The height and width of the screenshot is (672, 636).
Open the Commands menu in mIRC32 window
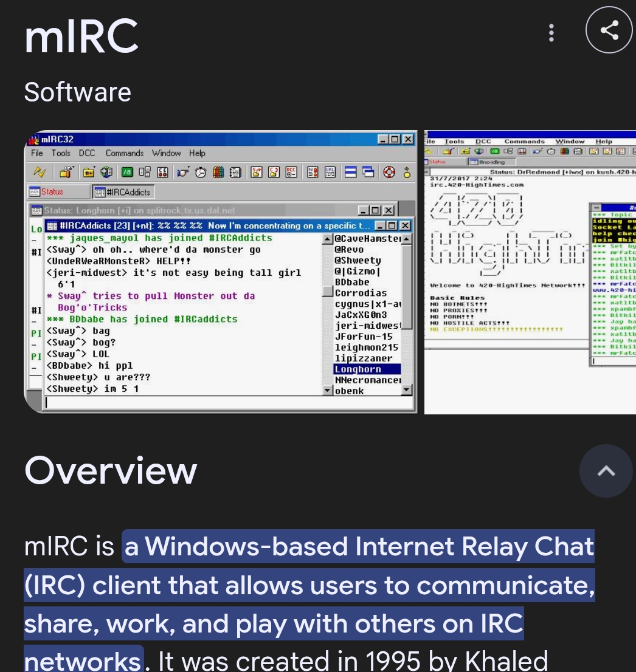[124, 153]
